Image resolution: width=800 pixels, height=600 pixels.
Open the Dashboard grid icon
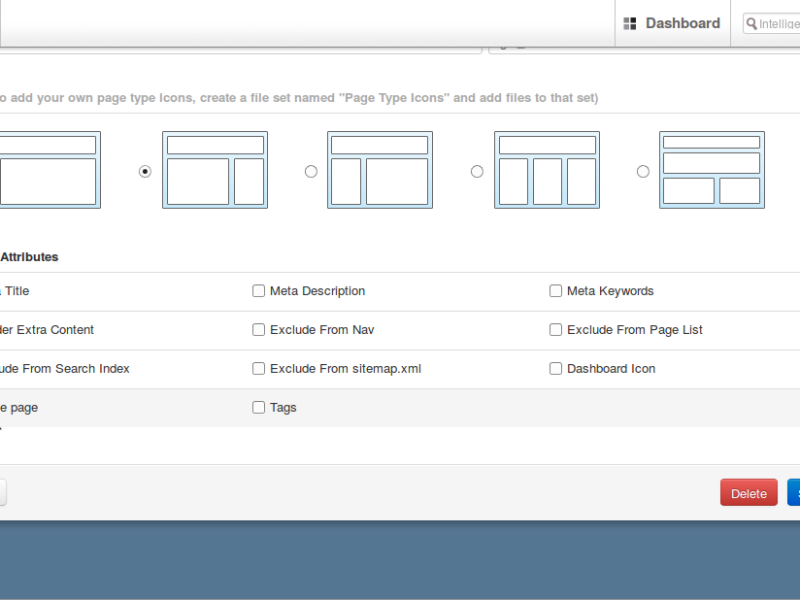click(x=630, y=23)
